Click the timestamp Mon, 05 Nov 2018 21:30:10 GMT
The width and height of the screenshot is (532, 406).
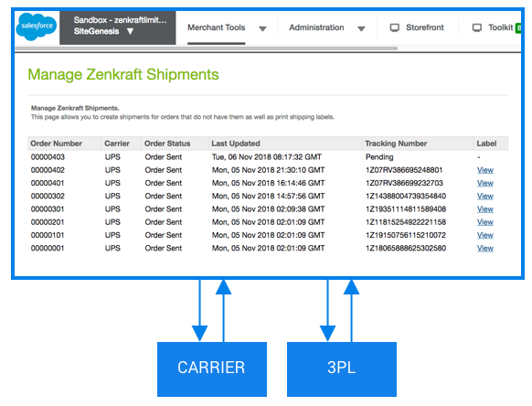click(269, 170)
